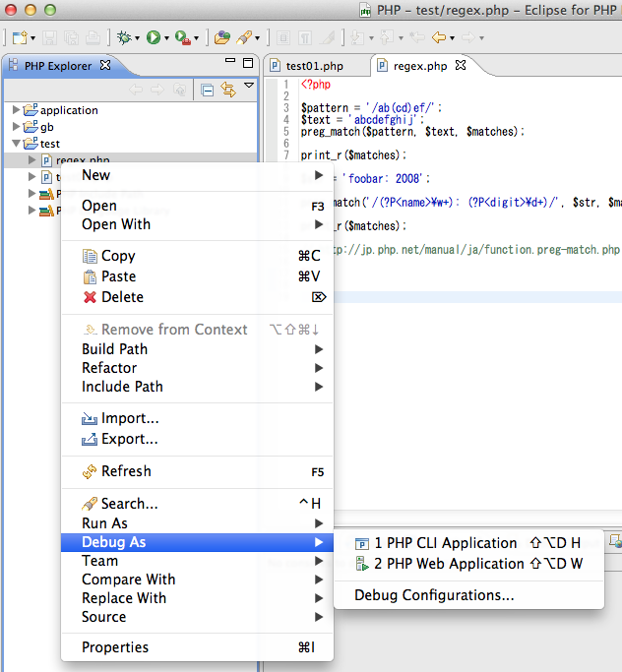Open the Replace With submenu
The width and height of the screenshot is (622, 672).
tap(197, 598)
